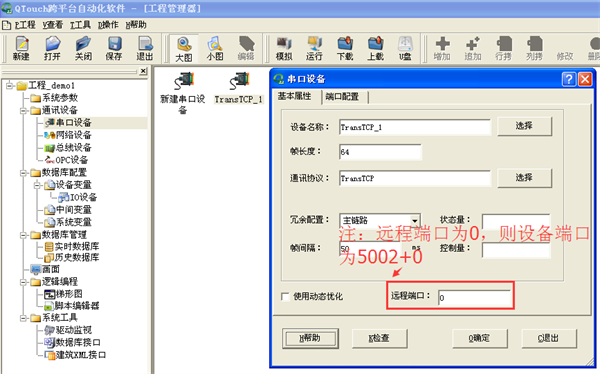
Task: Click the 帧长度 input field
Action: click(380, 152)
